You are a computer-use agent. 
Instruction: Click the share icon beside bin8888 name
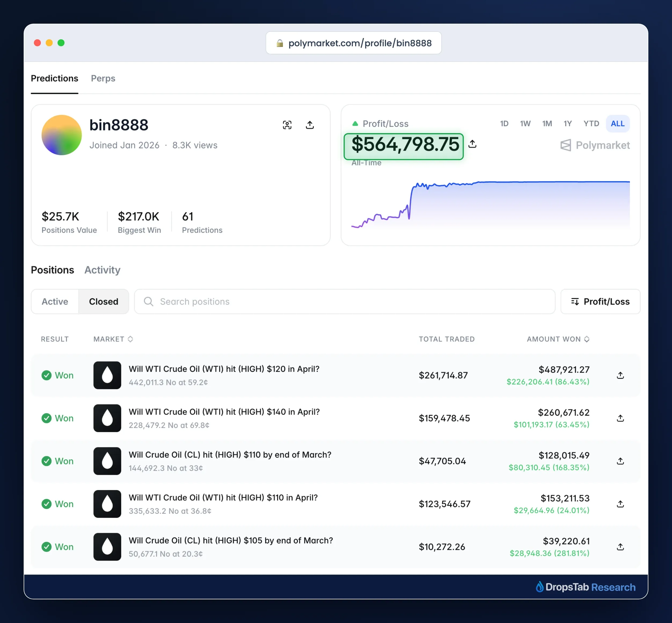click(x=310, y=125)
